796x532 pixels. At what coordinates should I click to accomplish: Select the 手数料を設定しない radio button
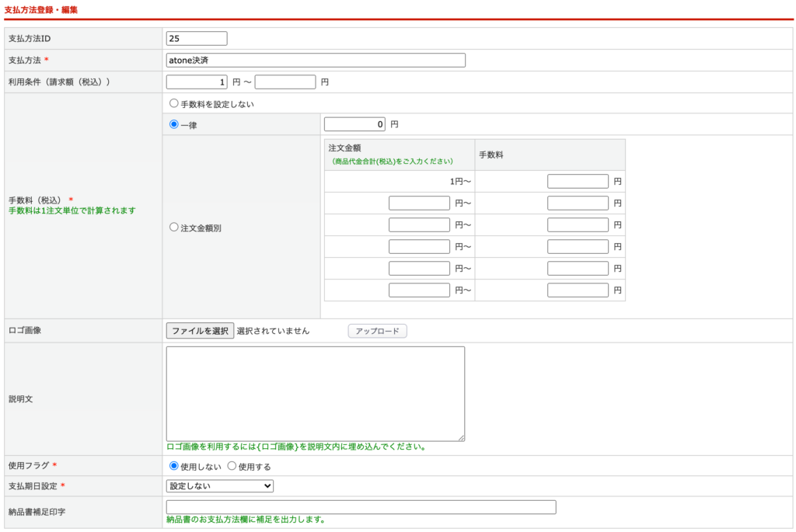point(173,103)
